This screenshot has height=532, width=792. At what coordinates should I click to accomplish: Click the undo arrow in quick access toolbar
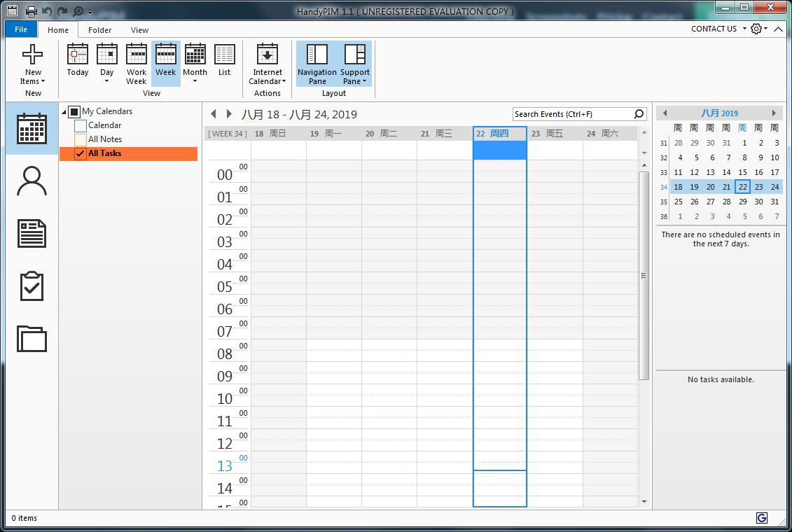[x=47, y=10]
